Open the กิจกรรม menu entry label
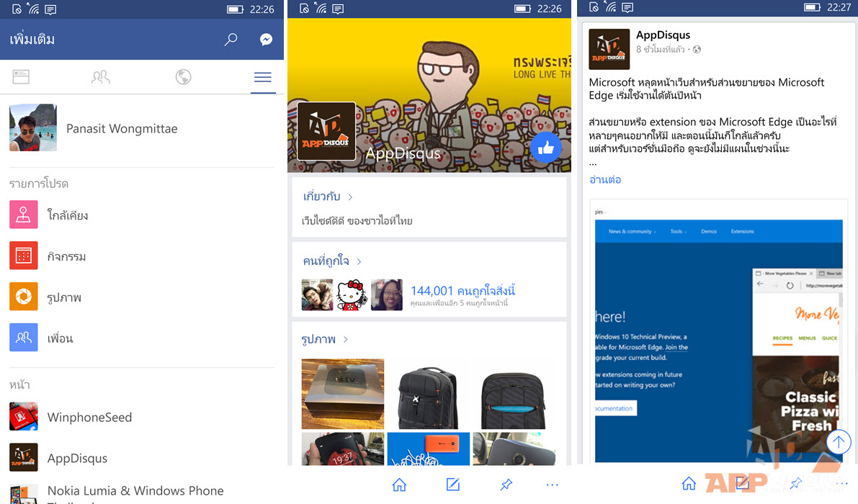The width and height of the screenshot is (858, 504). click(66, 256)
